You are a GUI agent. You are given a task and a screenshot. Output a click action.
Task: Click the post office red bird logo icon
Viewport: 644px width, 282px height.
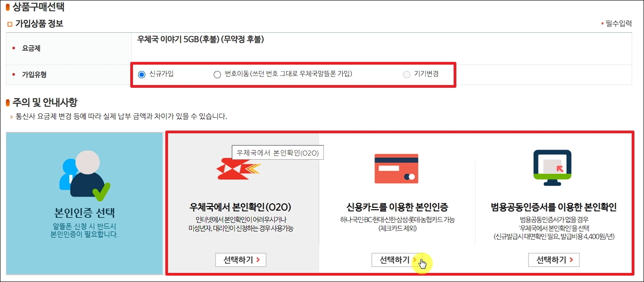238,169
